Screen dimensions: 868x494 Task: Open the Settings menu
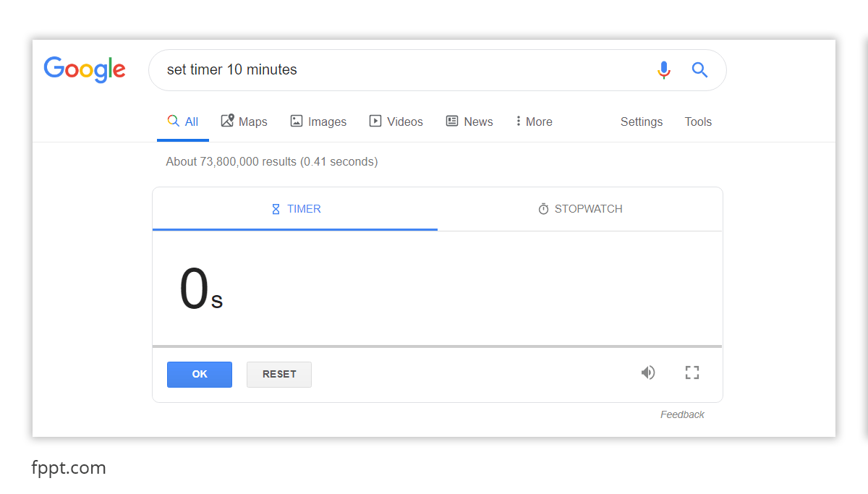(x=642, y=122)
